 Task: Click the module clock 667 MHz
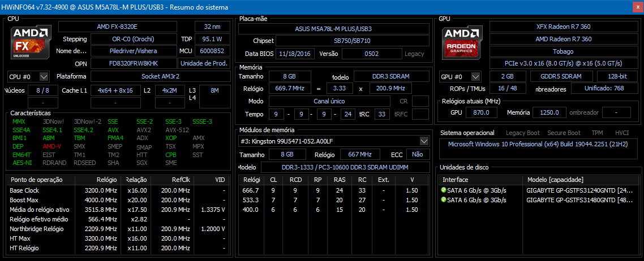pyautogui.click(x=360, y=154)
